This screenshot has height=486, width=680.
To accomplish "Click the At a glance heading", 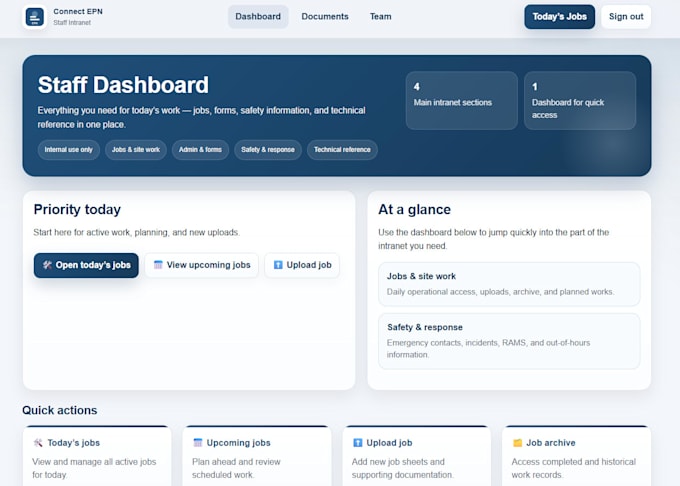I will tap(415, 209).
